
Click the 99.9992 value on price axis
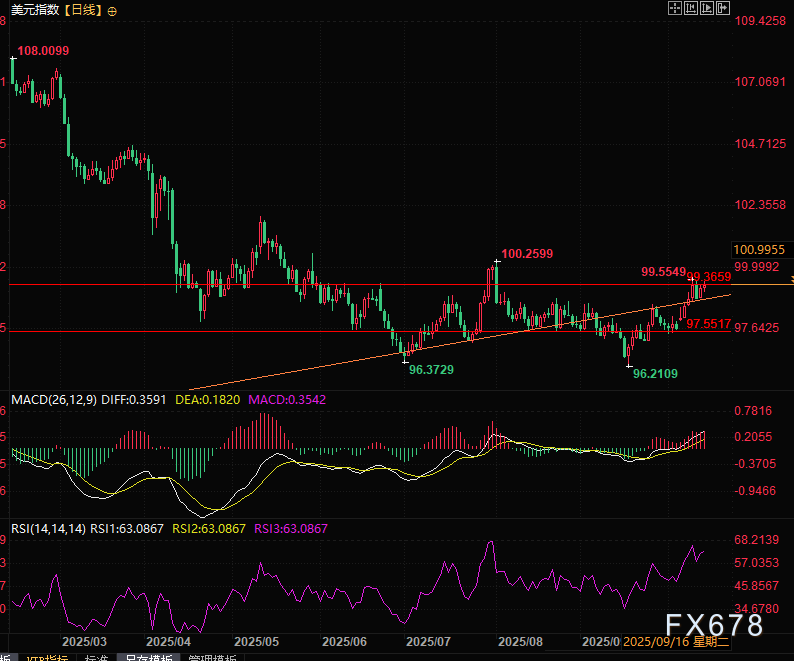pyautogui.click(x=756, y=266)
